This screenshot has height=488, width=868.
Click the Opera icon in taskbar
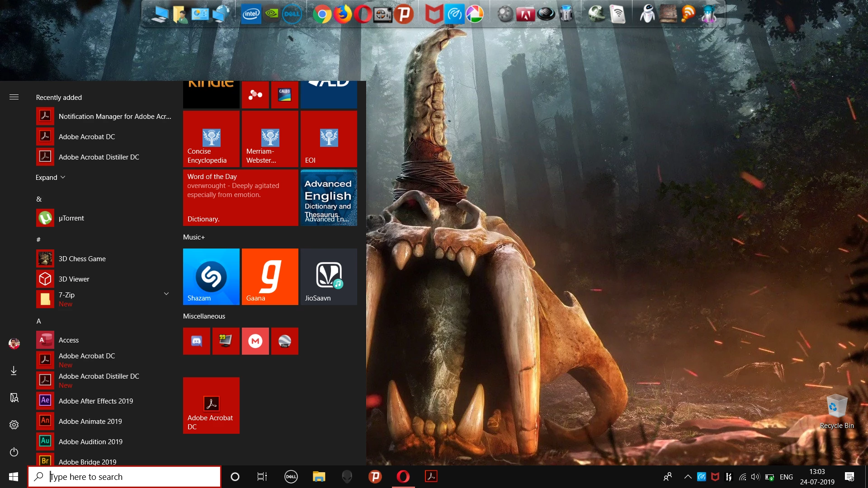coord(403,476)
